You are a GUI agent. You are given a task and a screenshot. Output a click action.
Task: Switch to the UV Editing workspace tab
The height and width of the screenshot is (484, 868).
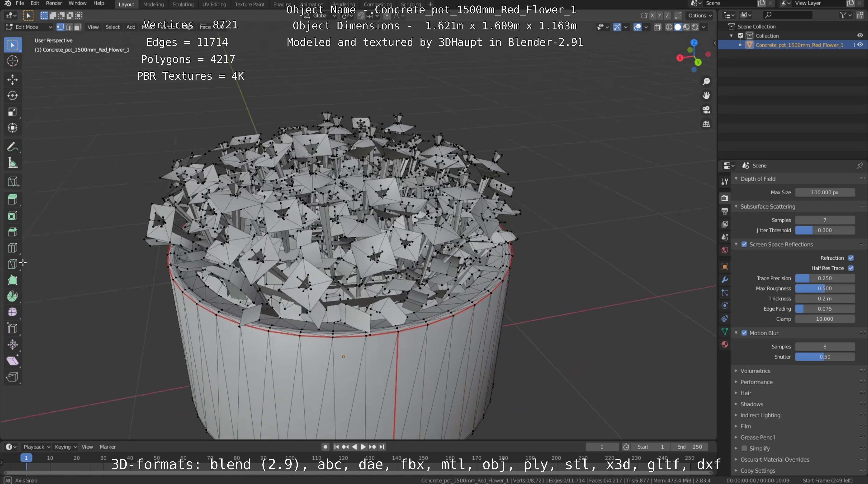pos(214,4)
